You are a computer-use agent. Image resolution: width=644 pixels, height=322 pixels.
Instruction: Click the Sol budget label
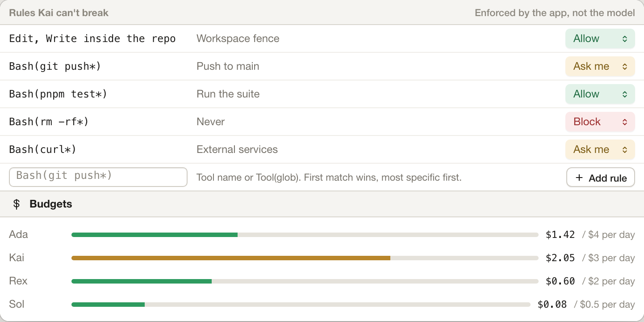[x=17, y=304]
